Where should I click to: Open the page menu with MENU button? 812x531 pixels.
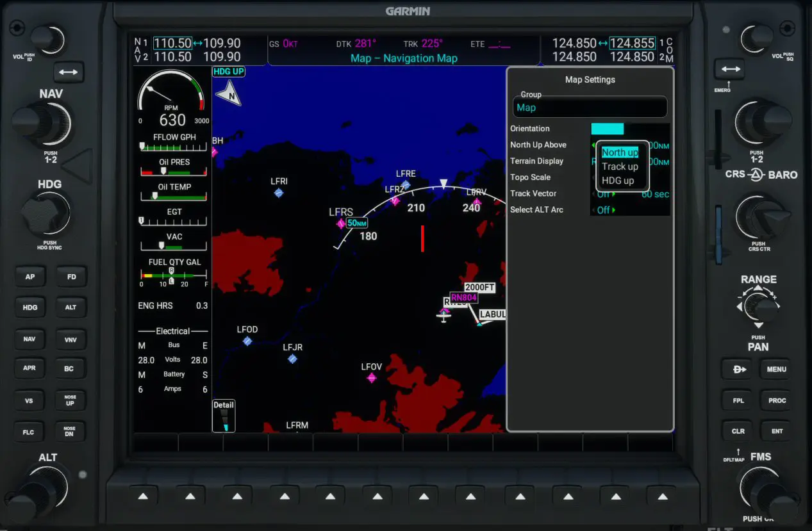(777, 369)
